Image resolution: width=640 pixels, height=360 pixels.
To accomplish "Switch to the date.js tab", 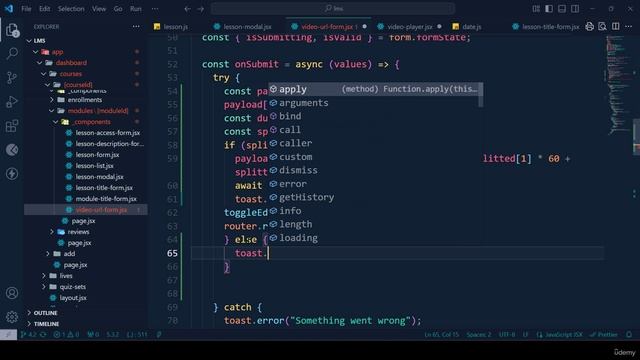I will (x=471, y=27).
